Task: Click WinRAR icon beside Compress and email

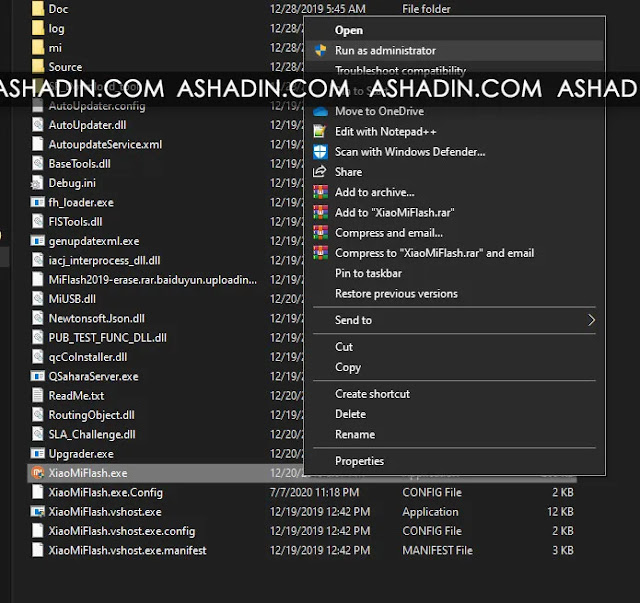Action: click(320, 232)
